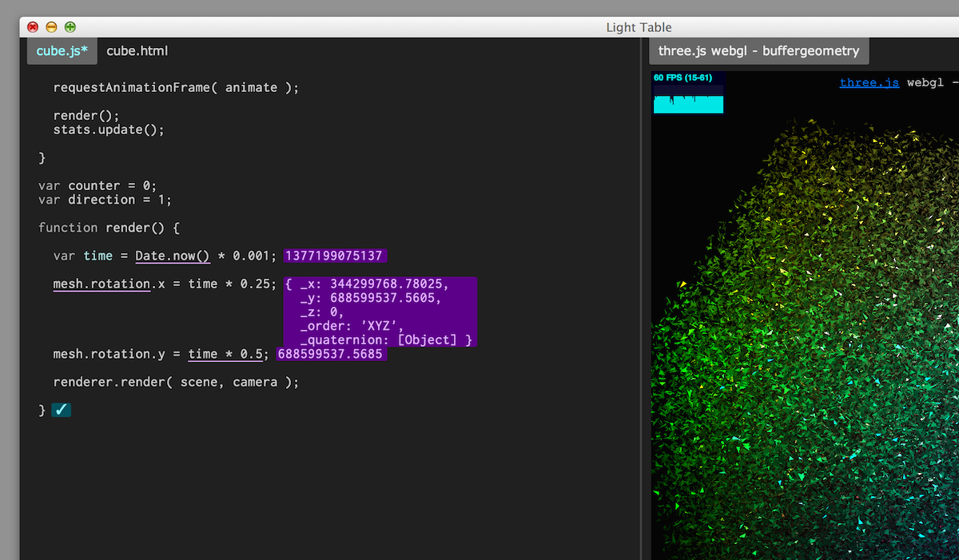Click the green checkmark result icon

click(x=62, y=410)
